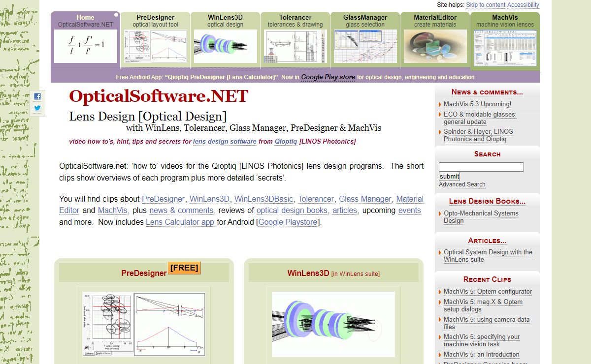Open the events link

tap(410, 210)
